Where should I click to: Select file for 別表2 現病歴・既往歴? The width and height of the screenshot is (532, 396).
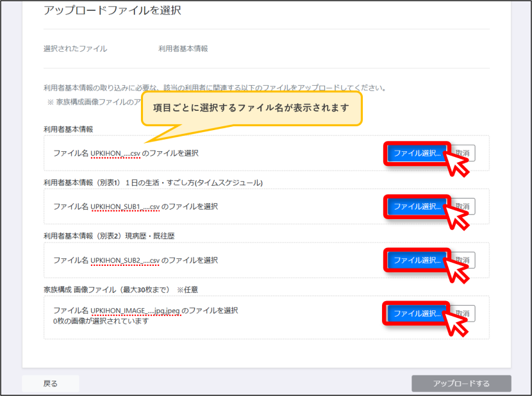(417, 260)
